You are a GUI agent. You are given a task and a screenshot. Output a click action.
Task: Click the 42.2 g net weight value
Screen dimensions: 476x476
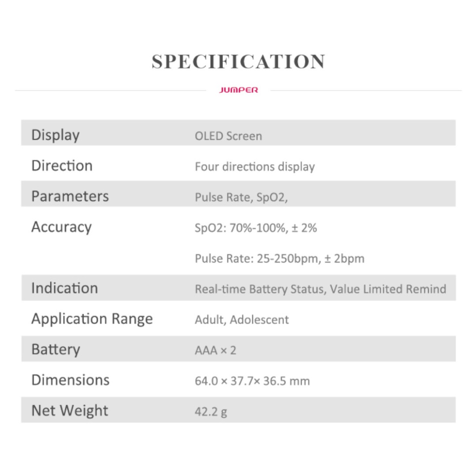point(211,412)
